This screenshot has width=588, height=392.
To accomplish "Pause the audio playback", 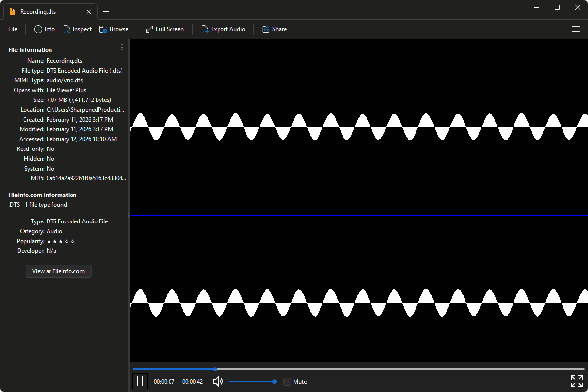I will 140,381.
